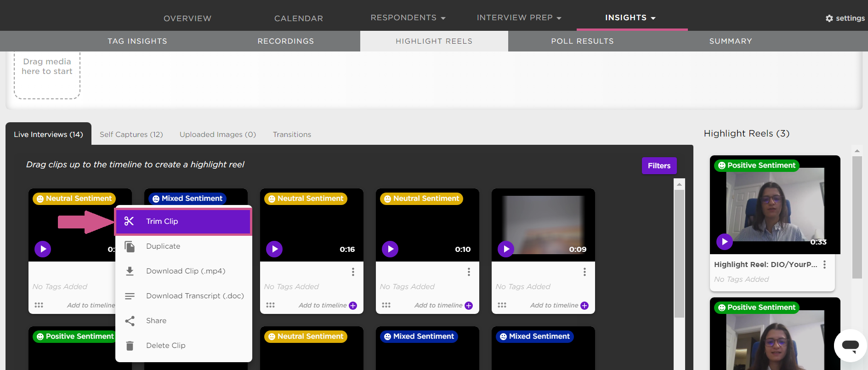868x370 pixels.
Task: Click drag-handle dots on 0:16 clip card
Action: (x=270, y=305)
